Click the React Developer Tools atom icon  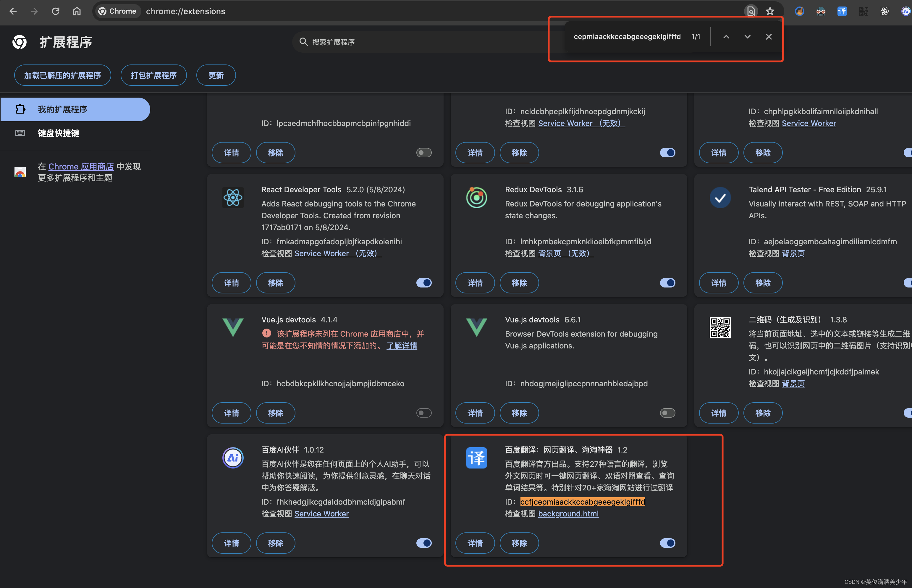coord(233,197)
